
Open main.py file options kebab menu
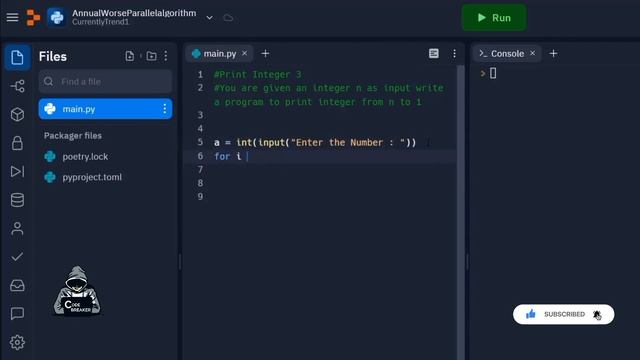tap(164, 109)
